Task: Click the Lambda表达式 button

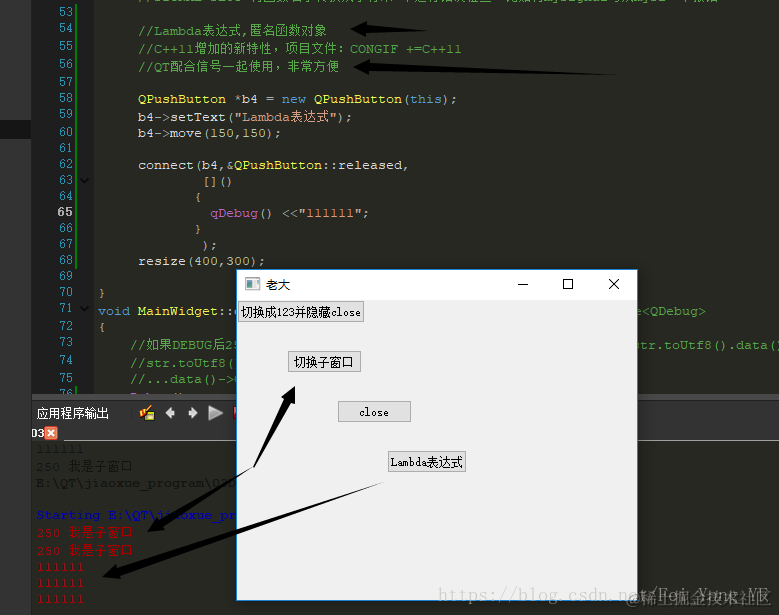Action: tap(426, 462)
